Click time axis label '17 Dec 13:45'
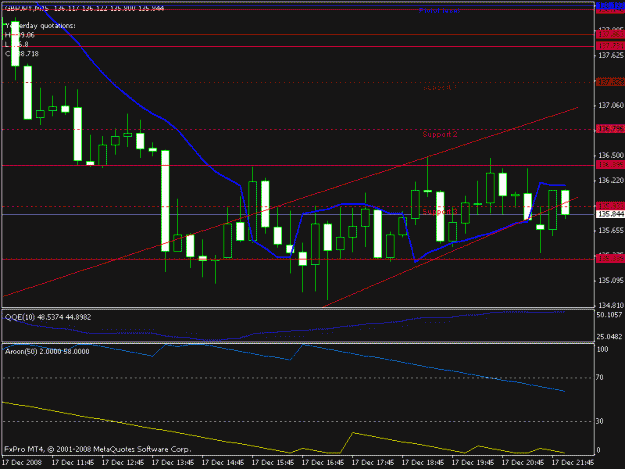The width and height of the screenshot is (625, 469). (x=173, y=462)
